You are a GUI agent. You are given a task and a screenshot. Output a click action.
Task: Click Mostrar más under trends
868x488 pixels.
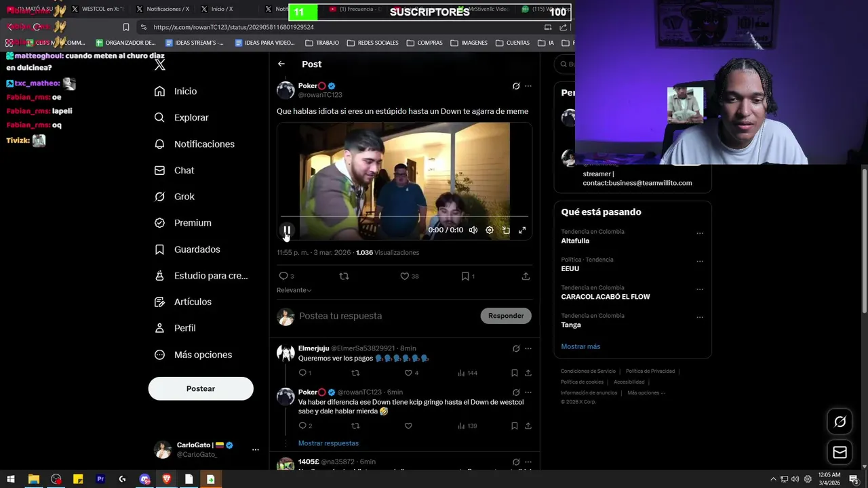580,346
